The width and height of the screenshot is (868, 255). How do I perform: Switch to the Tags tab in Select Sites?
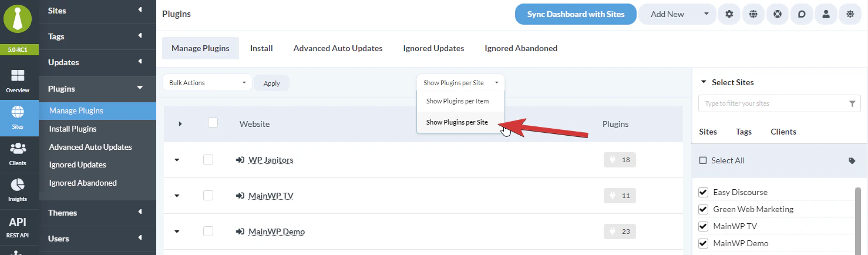743,132
